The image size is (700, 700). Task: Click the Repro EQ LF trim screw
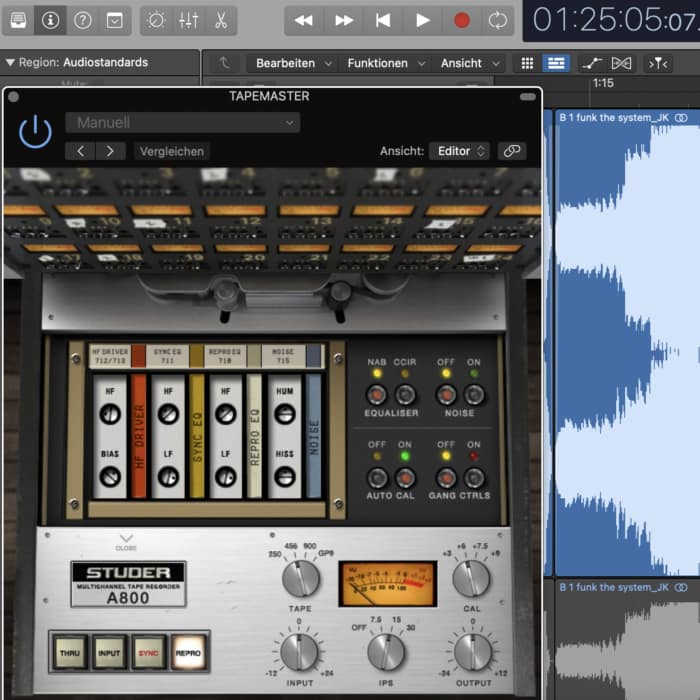(226, 476)
